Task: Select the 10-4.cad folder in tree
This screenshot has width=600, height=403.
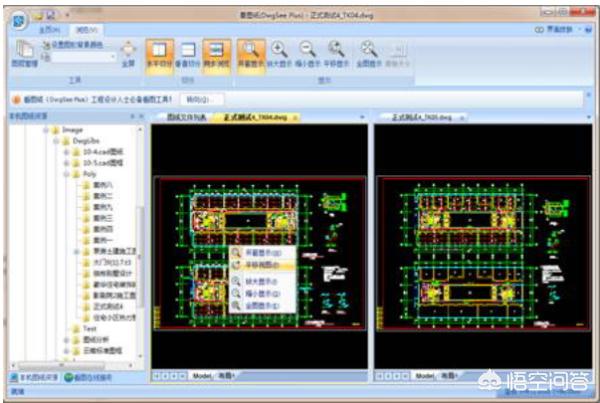Action: click(x=103, y=152)
